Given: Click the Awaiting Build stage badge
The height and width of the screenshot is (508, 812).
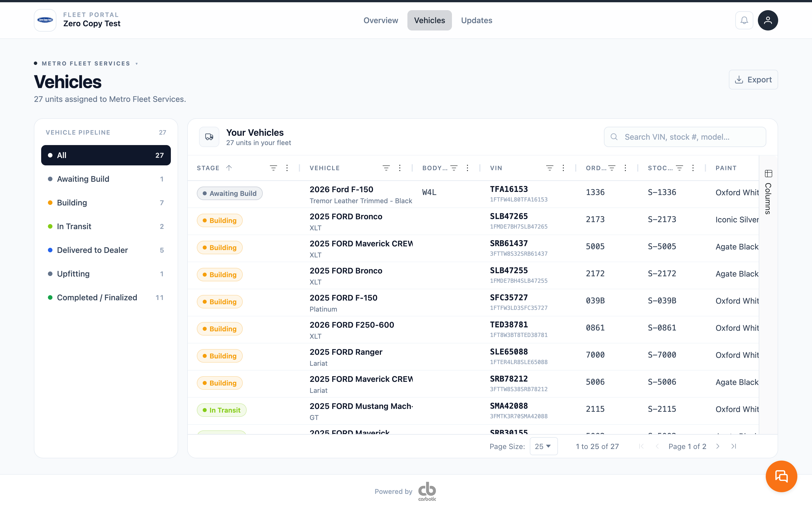Looking at the screenshot, I should tap(230, 193).
